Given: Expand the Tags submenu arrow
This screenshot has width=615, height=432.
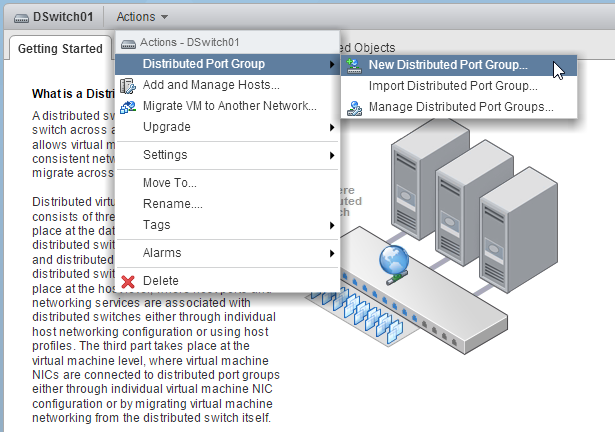Looking at the screenshot, I should (331, 225).
